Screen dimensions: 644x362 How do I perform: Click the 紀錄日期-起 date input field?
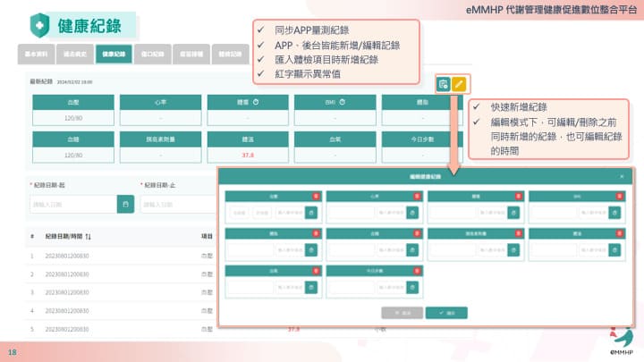point(72,204)
